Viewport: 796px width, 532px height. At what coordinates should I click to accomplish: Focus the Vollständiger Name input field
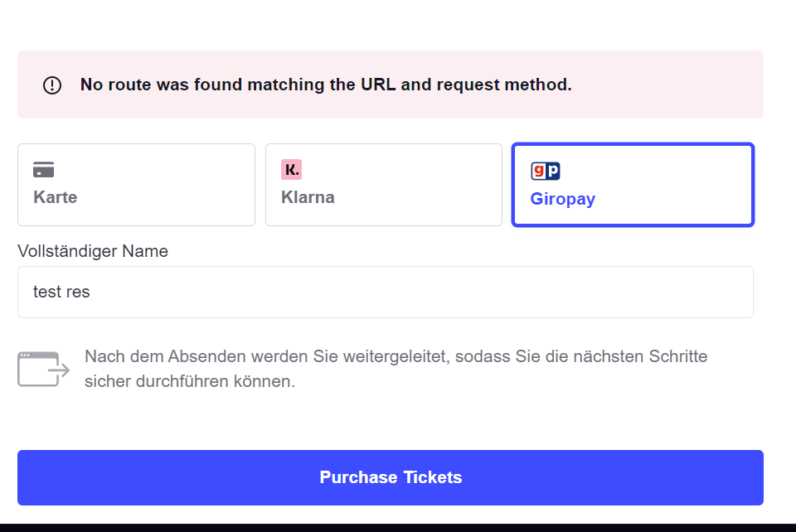pyautogui.click(x=385, y=292)
